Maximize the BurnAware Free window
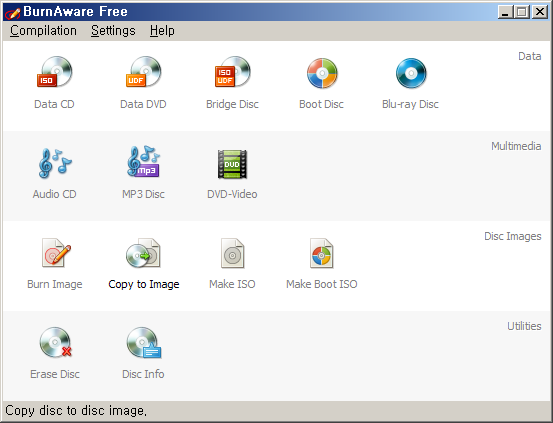553x423 pixels. 522,12
